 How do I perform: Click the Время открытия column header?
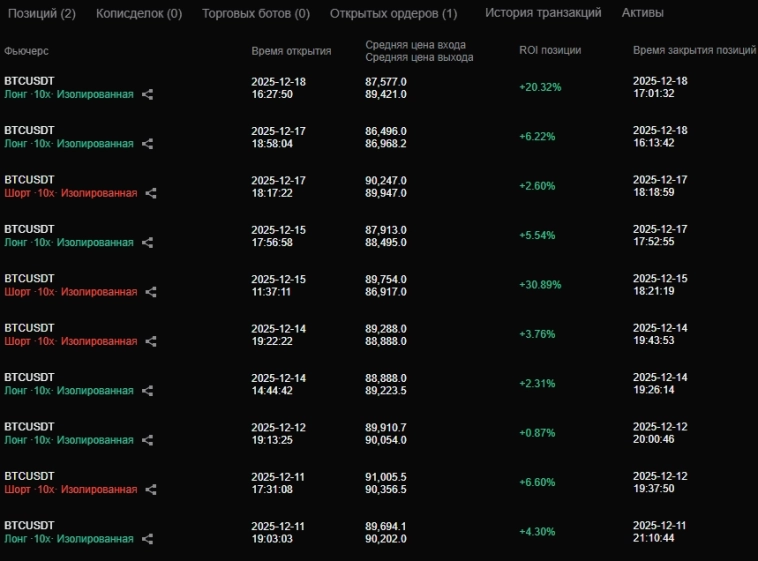[291, 51]
